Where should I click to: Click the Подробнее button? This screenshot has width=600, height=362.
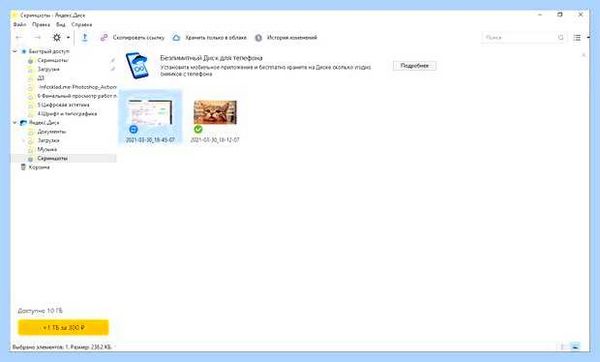point(414,66)
